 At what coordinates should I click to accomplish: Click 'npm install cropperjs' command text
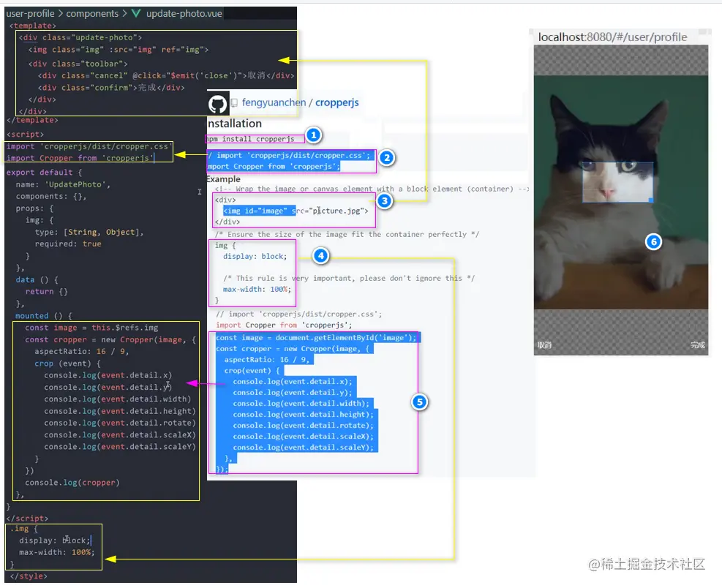[250, 139]
